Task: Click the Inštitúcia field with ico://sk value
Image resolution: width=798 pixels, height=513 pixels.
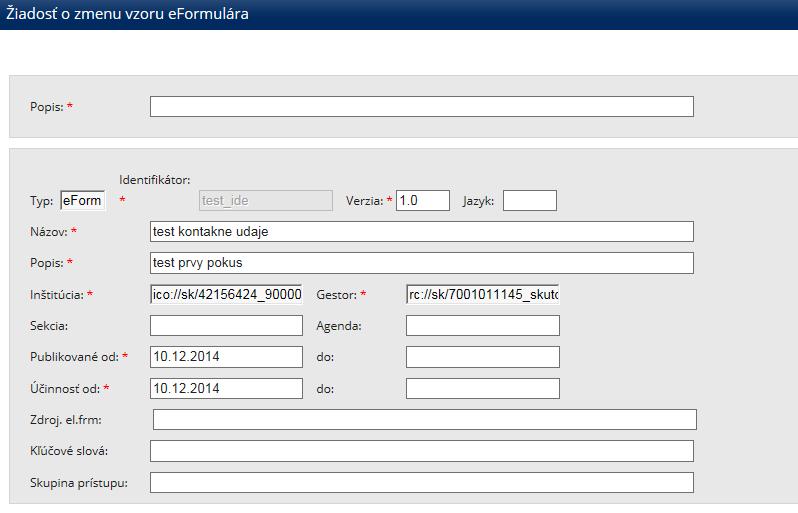Action: click(x=226, y=294)
